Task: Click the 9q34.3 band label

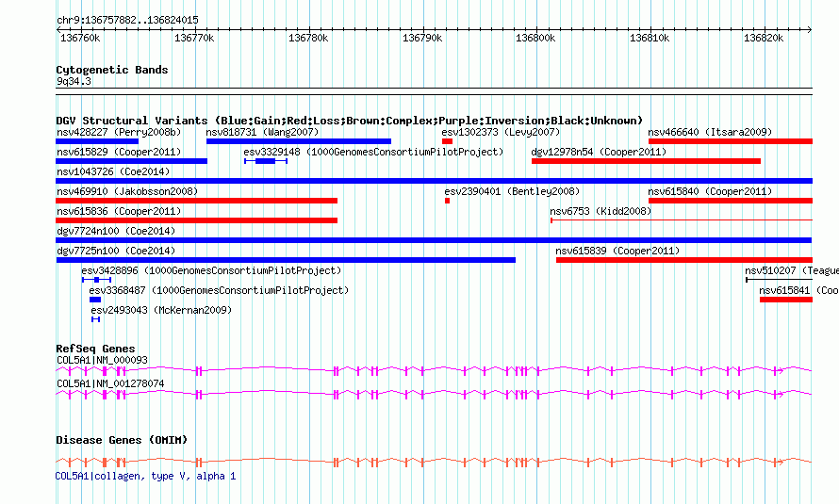Action: (x=74, y=81)
